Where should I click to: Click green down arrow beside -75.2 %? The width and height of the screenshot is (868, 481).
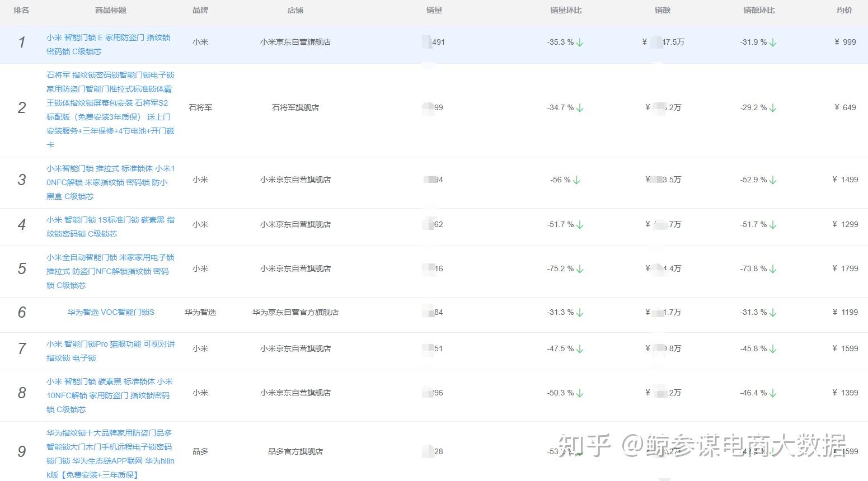point(580,269)
